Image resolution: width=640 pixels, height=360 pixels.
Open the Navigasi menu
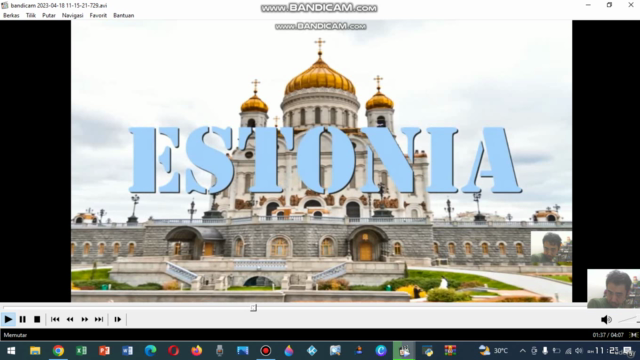tap(72, 16)
